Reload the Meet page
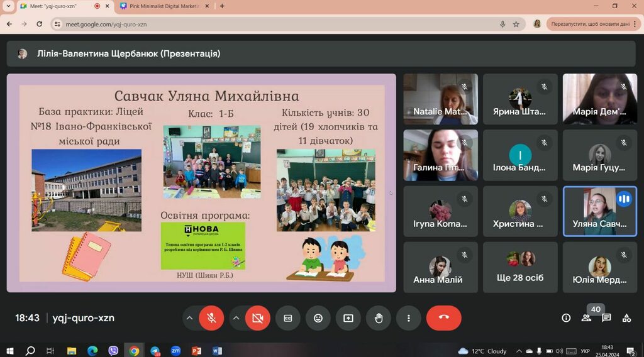The height and width of the screenshot is (357, 644). click(x=40, y=25)
